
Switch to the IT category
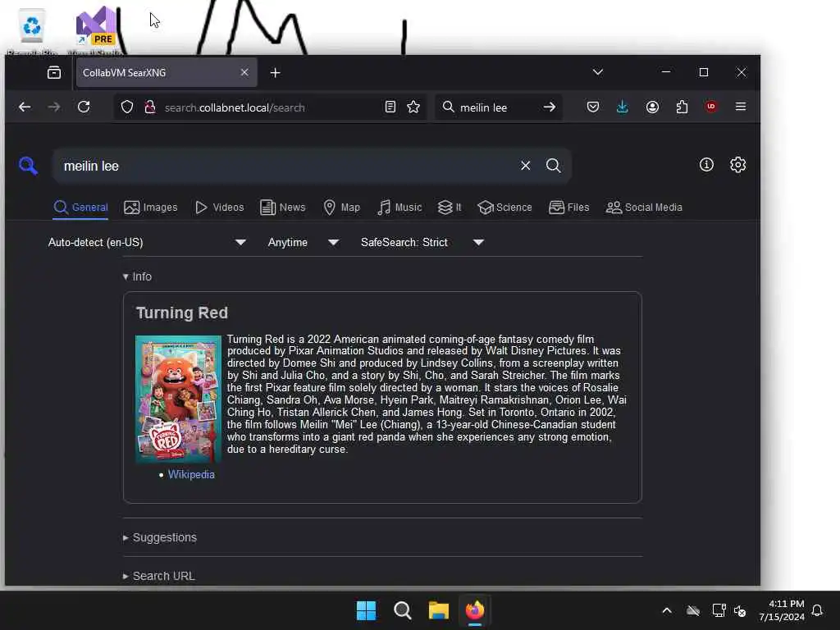click(450, 208)
